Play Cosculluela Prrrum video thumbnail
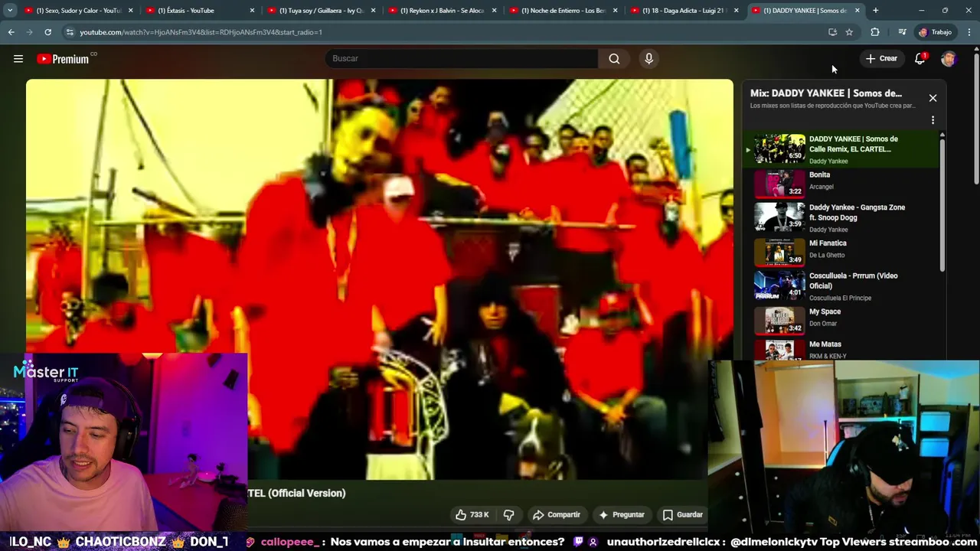 click(779, 285)
